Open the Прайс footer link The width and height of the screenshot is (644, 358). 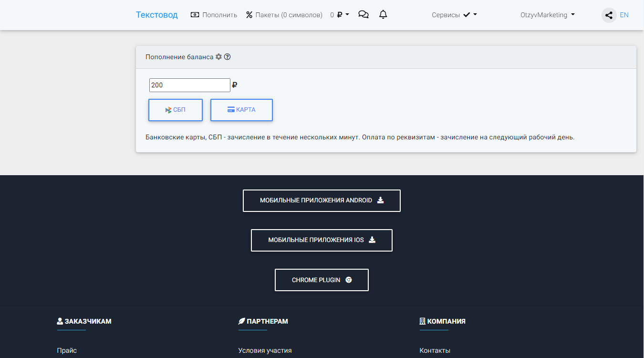[x=67, y=350]
